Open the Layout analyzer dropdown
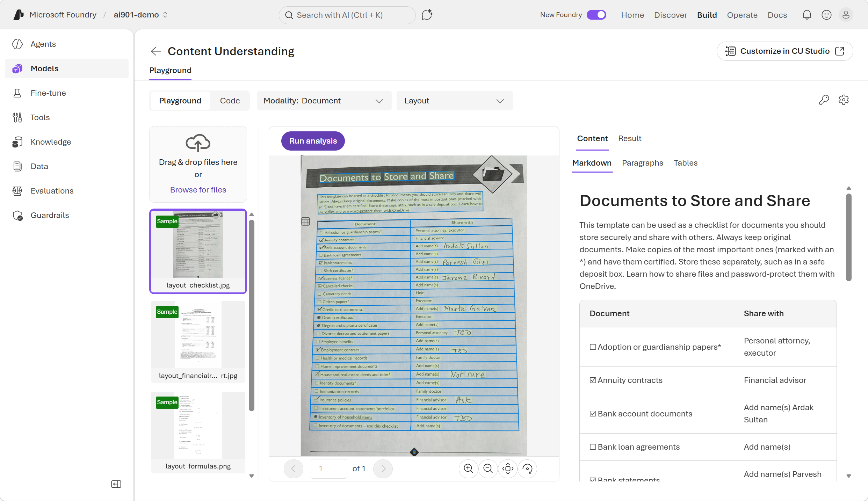The width and height of the screenshot is (868, 501). (455, 101)
